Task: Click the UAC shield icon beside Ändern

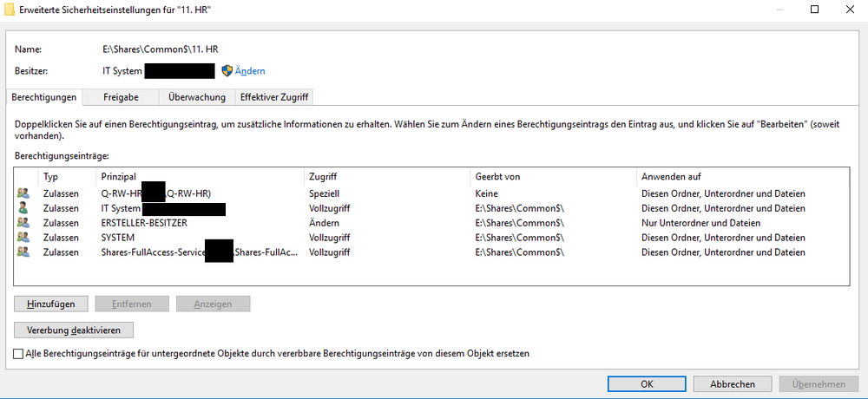Action: (x=227, y=71)
